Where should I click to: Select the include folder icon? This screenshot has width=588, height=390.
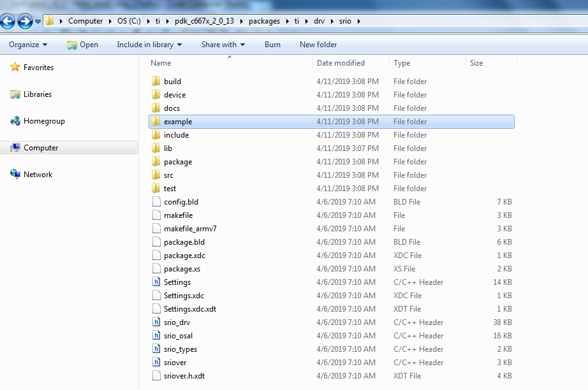pyautogui.click(x=156, y=135)
